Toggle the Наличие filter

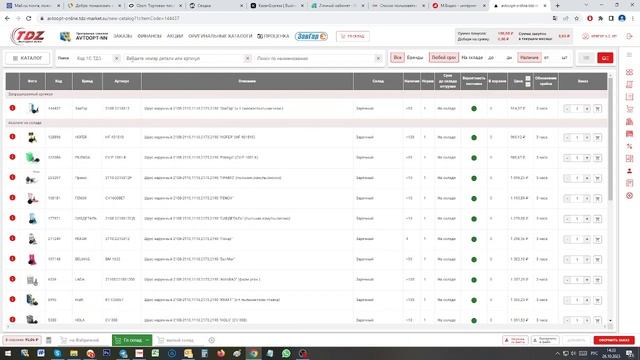[529, 58]
